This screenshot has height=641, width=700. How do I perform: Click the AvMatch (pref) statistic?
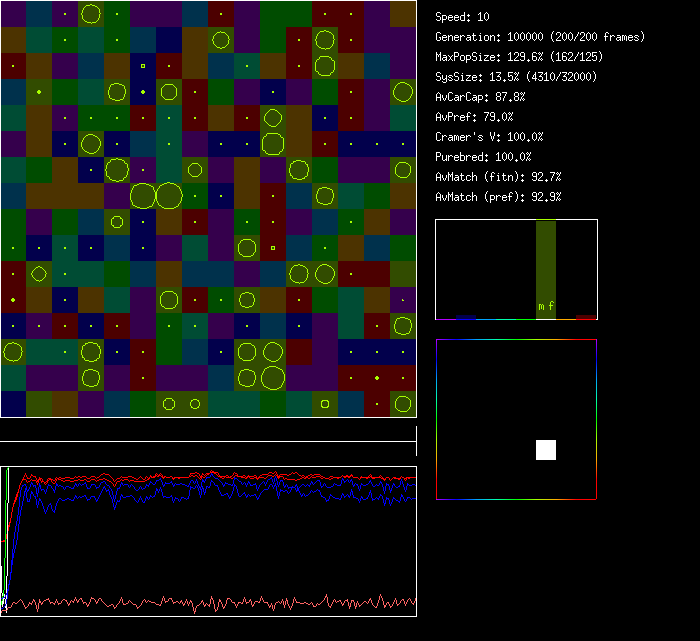coord(498,197)
